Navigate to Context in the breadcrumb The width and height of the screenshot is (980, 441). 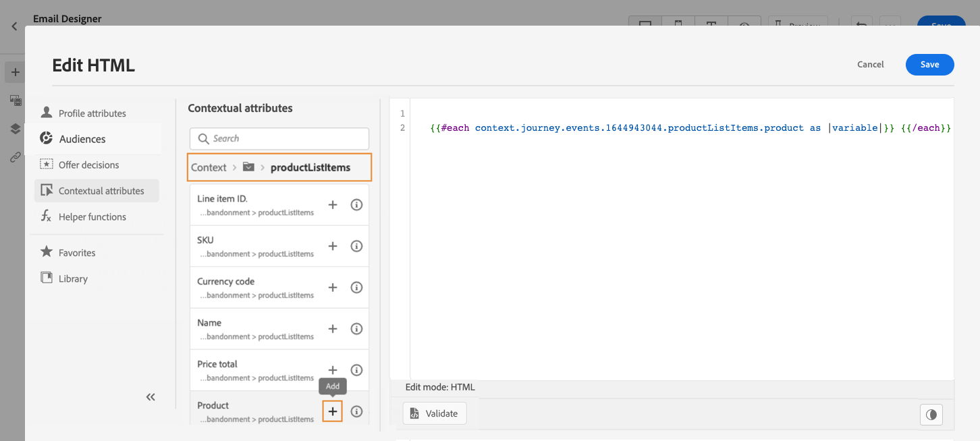pyautogui.click(x=209, y=167)
